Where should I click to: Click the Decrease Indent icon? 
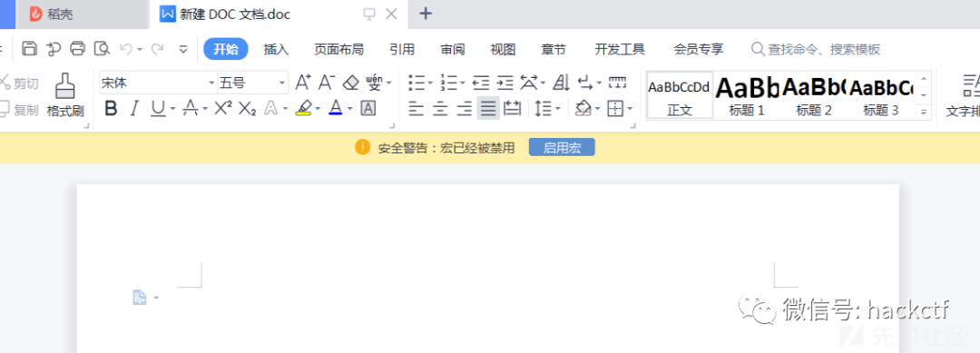pos(481,82)
